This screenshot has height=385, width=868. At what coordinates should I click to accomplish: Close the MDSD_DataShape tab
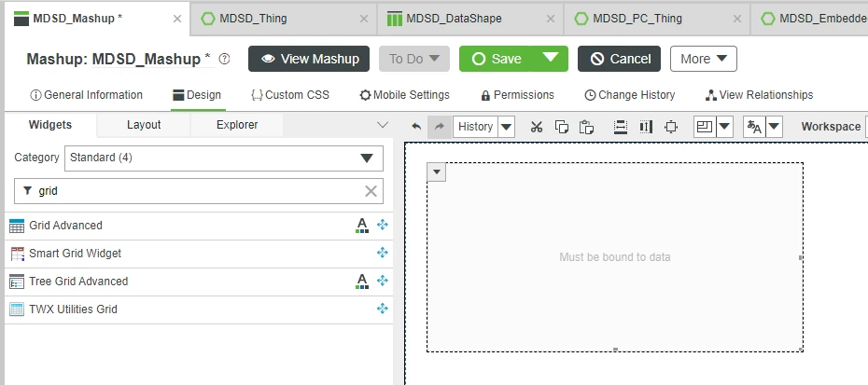tap(551, 19)
